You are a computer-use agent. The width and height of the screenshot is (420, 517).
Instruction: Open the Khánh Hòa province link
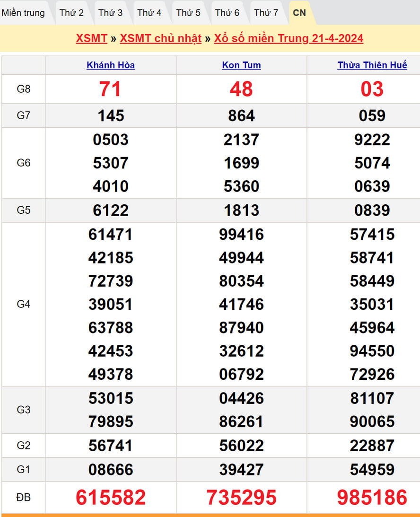coord(111,65)
